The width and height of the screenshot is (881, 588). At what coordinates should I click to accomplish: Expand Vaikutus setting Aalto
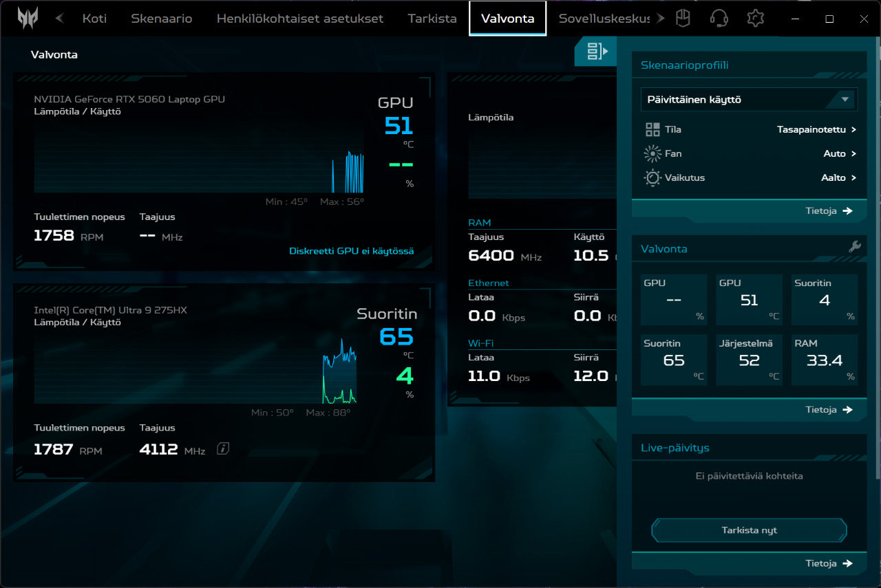pyautogui.click(x=839, y=177)
